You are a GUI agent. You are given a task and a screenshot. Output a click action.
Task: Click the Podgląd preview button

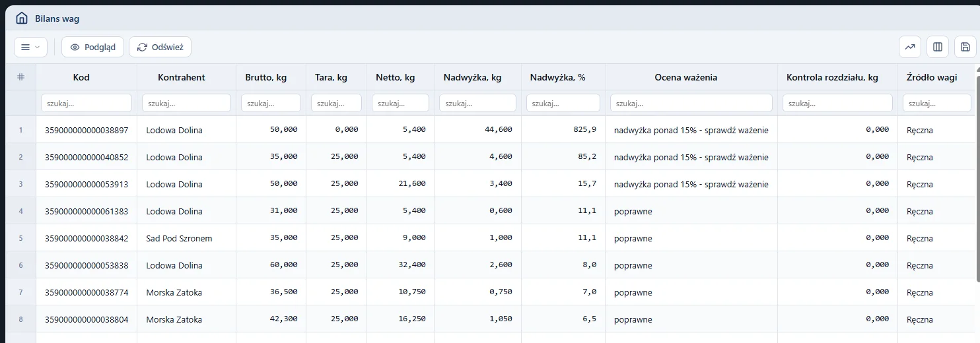(x=92, y=47)
